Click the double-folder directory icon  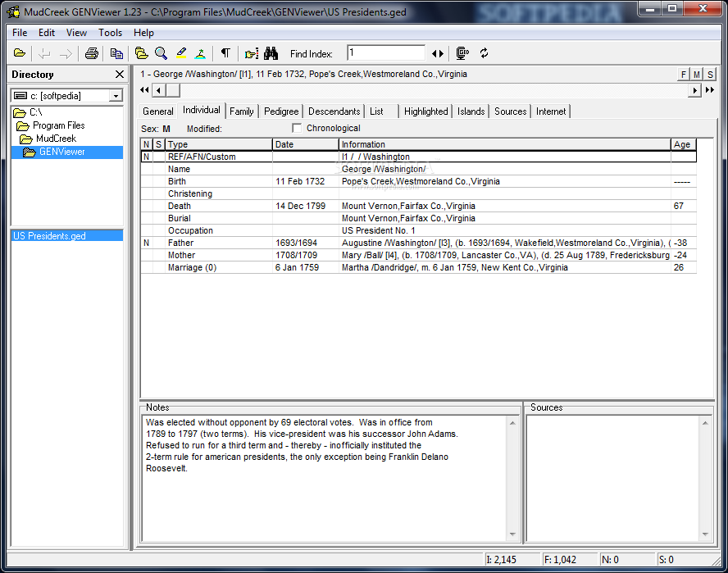point(141,53)
